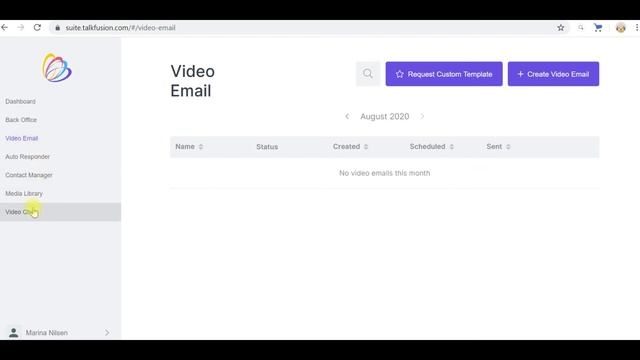Click the Talk Fusion logo

click(57, 68)
